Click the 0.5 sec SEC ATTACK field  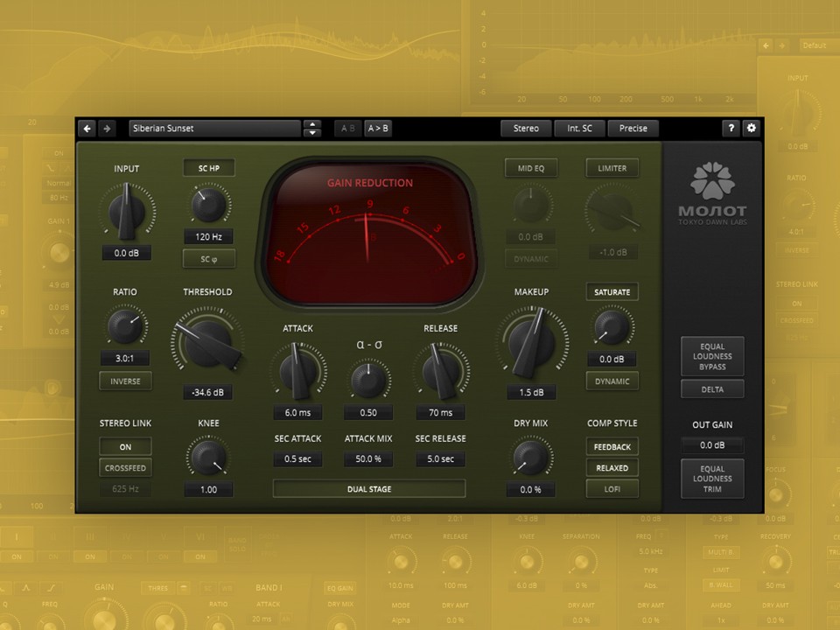point(297,459)
